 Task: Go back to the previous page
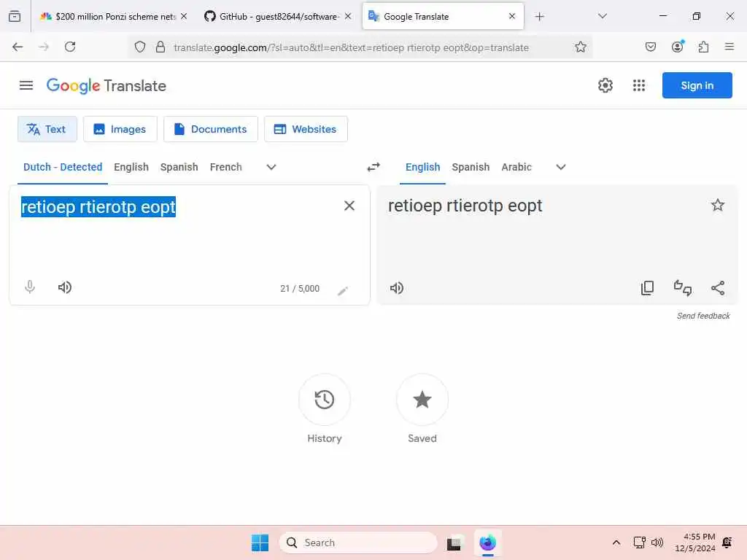18,47
